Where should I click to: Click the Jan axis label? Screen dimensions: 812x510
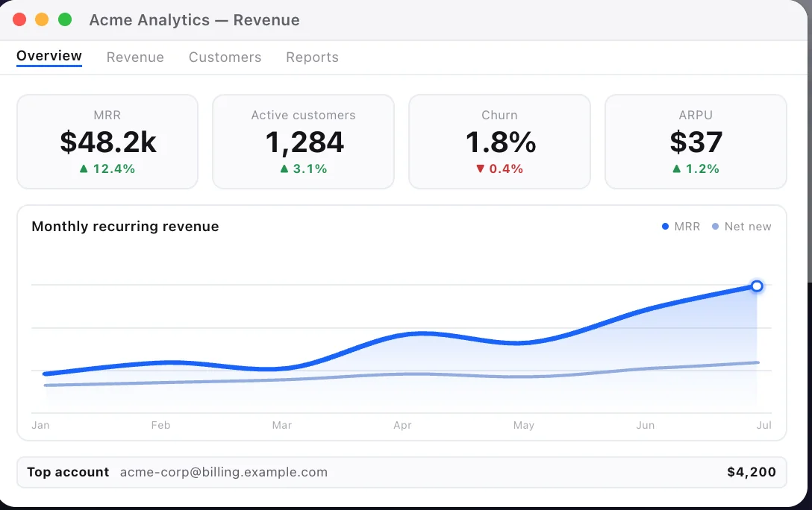click(x=40, y=425)
